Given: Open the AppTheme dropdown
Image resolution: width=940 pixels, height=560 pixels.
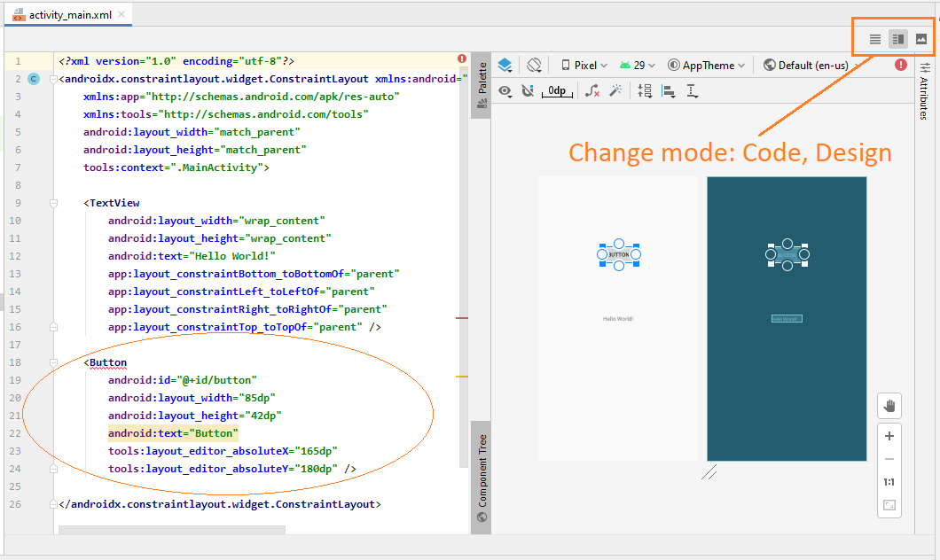Looking at the screenshot, I should coord(706,66).
